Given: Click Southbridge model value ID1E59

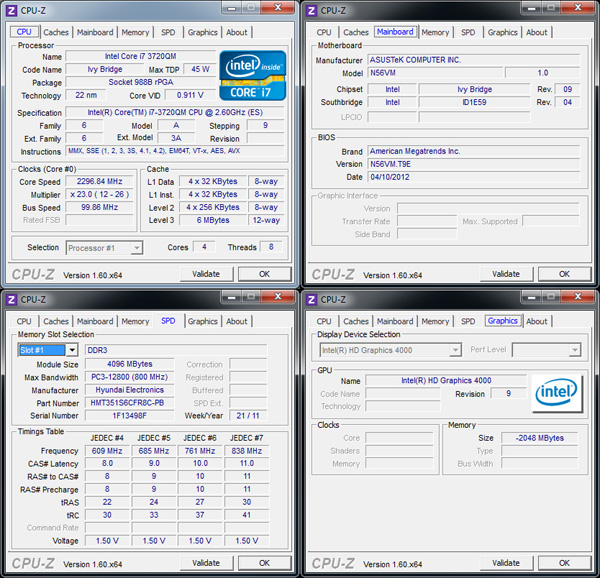Looking at the screenshot, I should coord(474,102).
